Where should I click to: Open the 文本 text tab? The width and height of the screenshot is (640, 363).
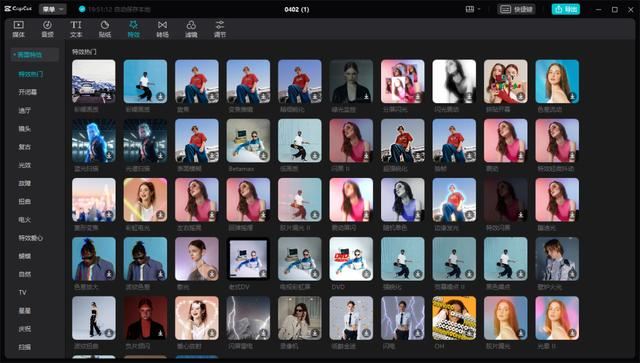click(x=76, y=29)
